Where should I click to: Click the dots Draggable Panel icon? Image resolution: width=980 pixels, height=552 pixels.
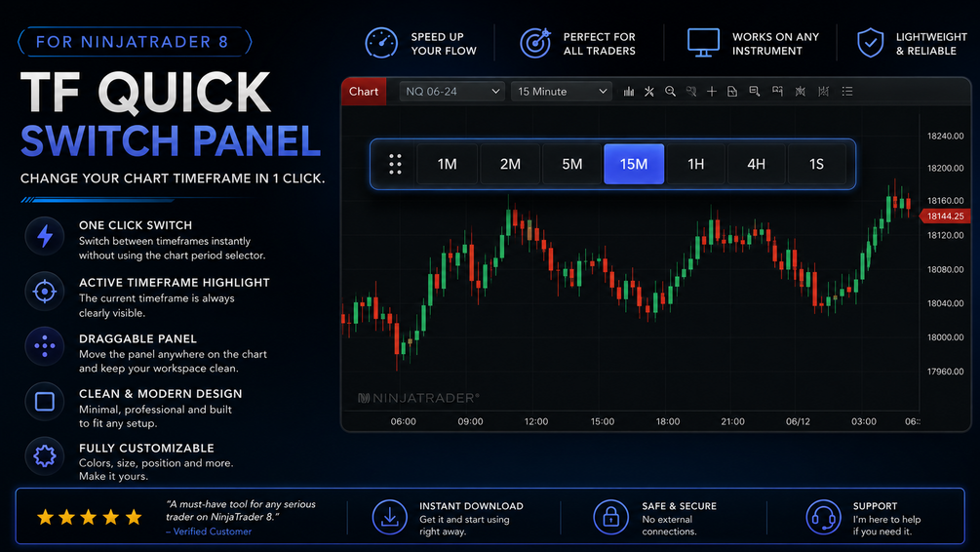pyautogui.click(x=45, y=345)
